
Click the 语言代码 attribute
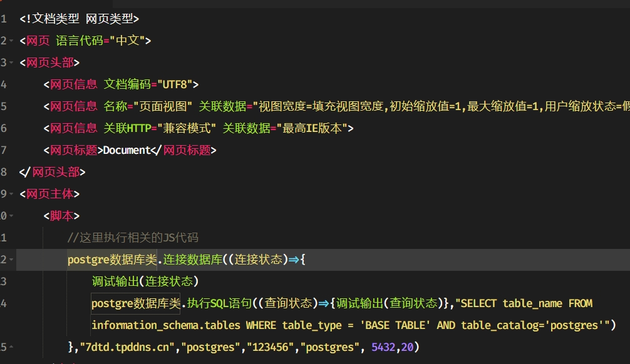tap(79, 41)
